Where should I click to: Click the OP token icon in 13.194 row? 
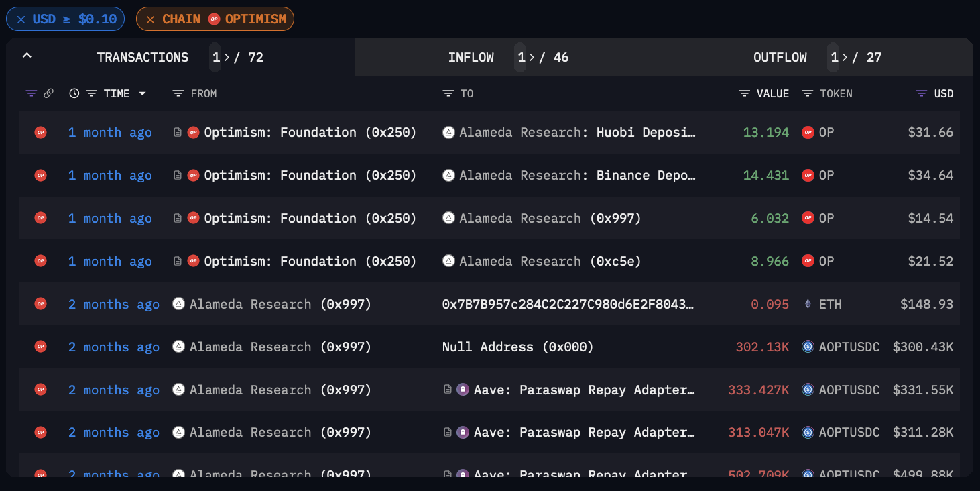click(x=808, y=133)
